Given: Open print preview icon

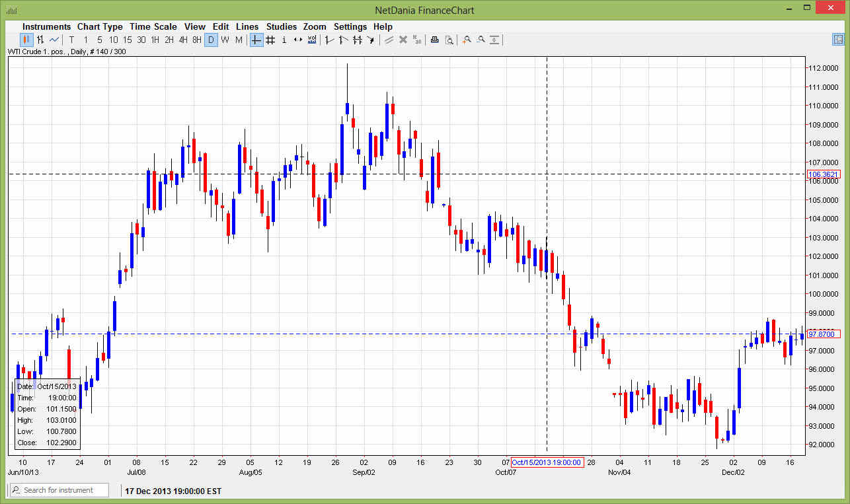Looking at the screenshot, I should 449,40.
